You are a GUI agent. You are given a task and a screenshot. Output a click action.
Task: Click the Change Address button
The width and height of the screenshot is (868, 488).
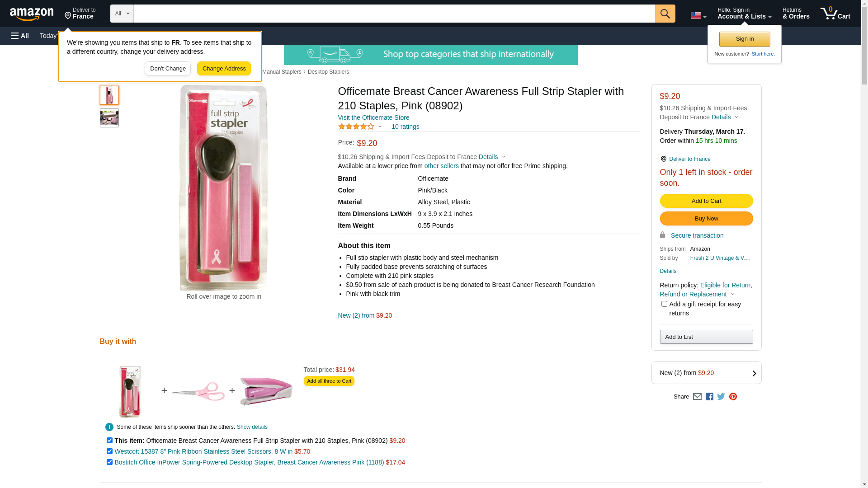(x=224, y=69)
